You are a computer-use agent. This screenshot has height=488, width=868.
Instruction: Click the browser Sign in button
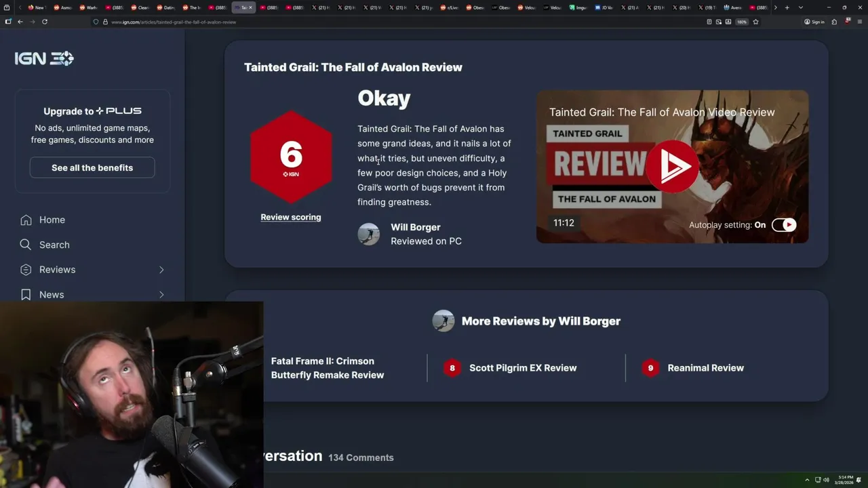[814, 22]
